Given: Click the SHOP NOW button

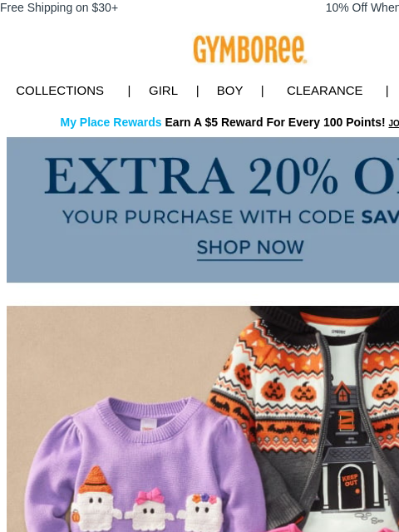Looking at the screenshot, I should click(250, 248).
